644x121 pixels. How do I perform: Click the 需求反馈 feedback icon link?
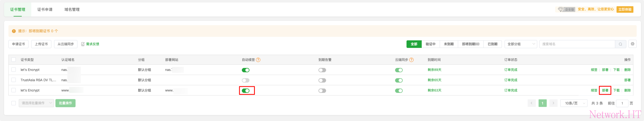90,44
